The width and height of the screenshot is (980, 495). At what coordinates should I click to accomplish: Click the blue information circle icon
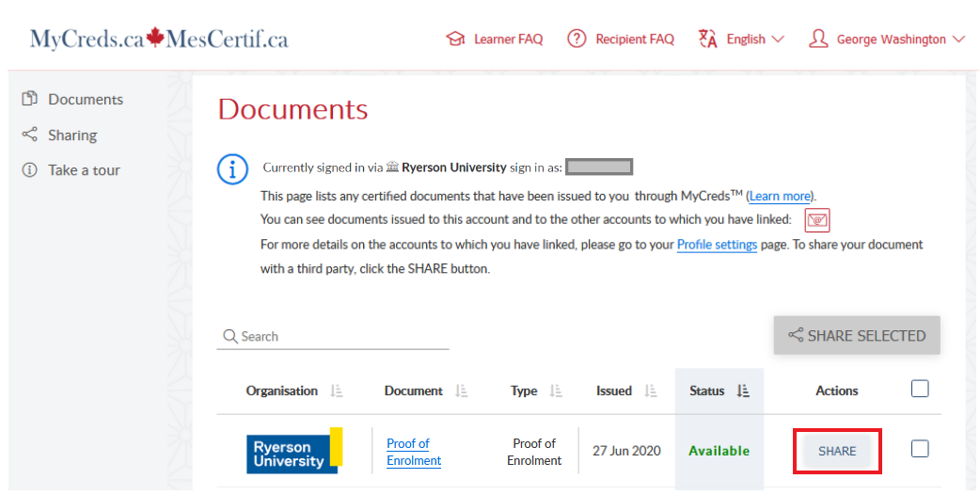click(x=232, y=169)
